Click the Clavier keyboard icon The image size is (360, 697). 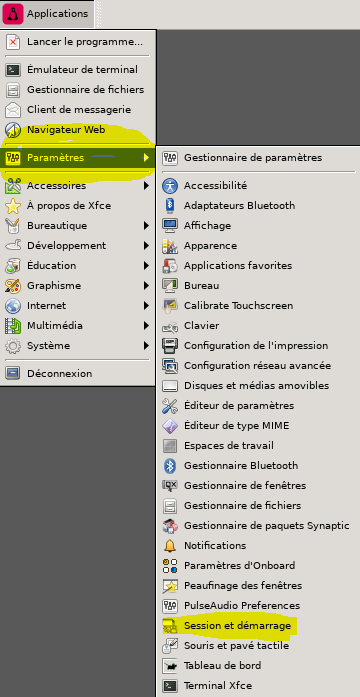click(x=170, y=326)
